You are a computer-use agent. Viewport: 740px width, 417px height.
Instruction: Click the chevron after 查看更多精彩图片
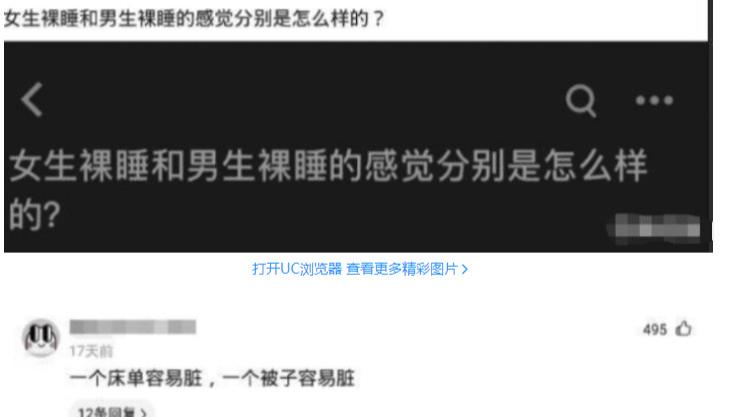(465, 269)
